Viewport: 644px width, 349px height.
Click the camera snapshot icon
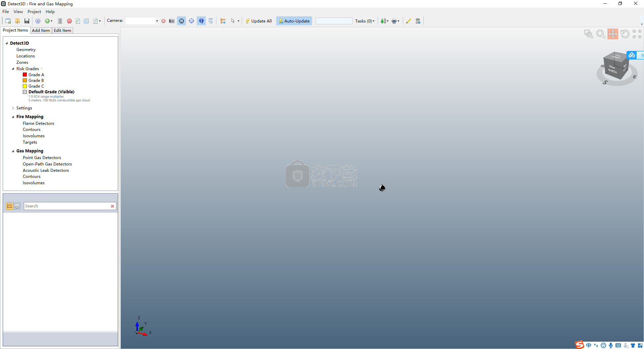point(172,21)
